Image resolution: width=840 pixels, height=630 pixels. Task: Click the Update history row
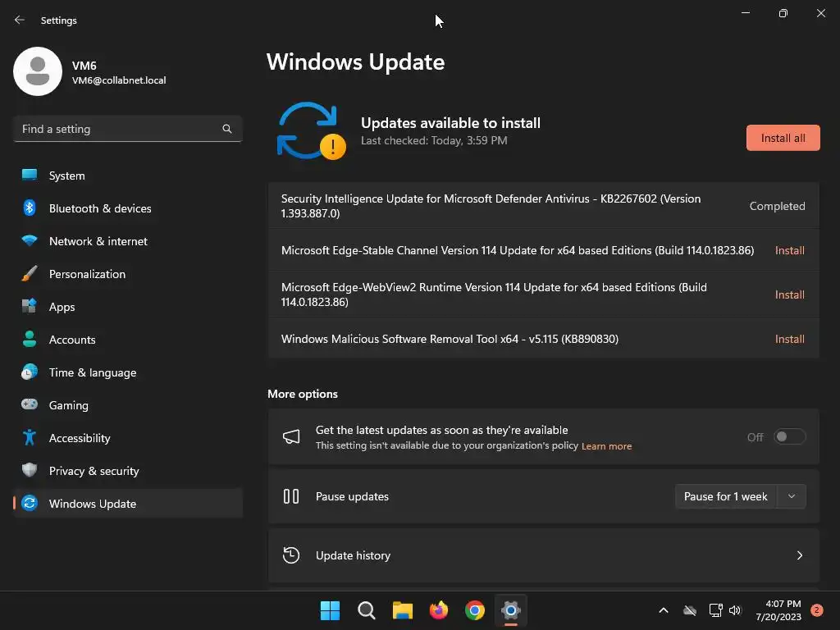(543, 555)
